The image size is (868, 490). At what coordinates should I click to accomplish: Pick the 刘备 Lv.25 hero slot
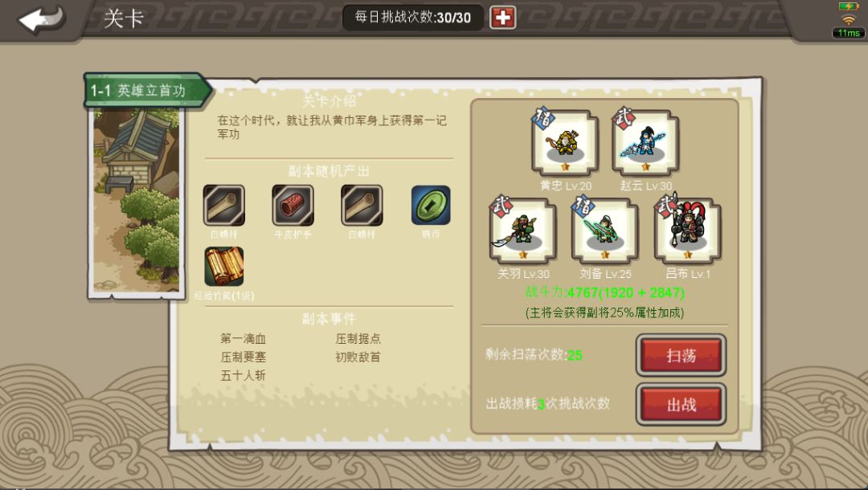point(605,231)
